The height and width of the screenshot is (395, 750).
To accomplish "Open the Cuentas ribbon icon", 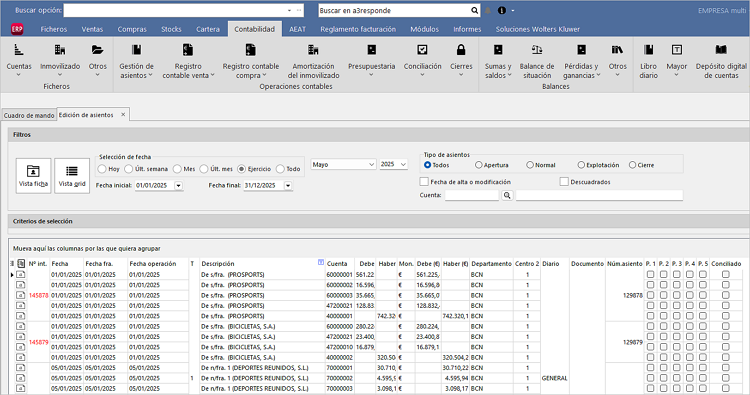I will [x=19, y=50].
